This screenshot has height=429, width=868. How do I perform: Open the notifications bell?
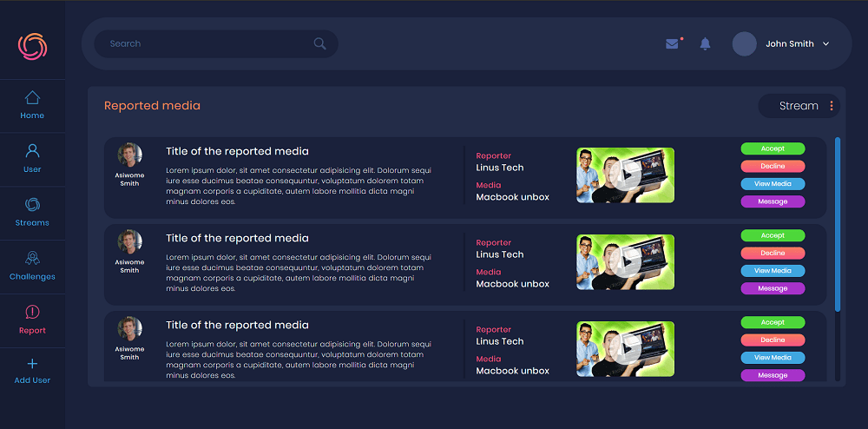[705, 44]
